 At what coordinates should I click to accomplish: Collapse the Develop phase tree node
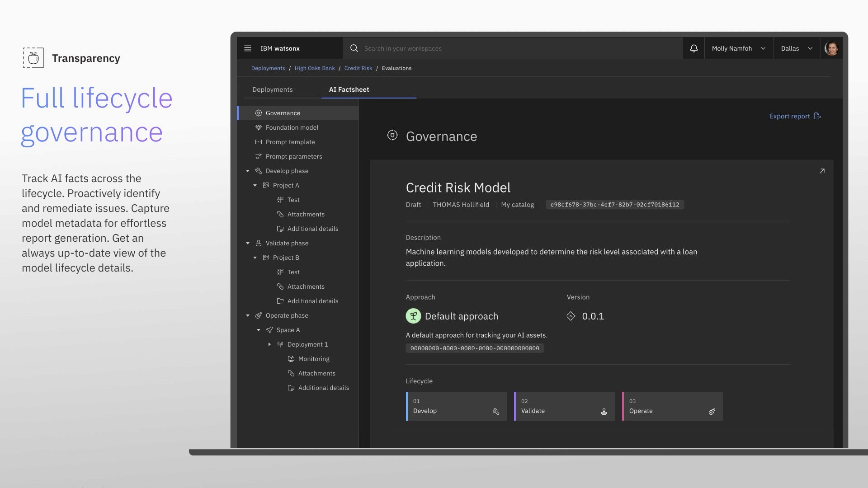[x=248, y=171]
